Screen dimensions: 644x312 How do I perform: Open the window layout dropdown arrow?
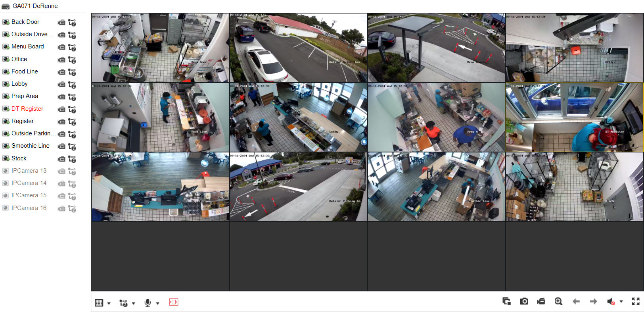coord(109,304)
